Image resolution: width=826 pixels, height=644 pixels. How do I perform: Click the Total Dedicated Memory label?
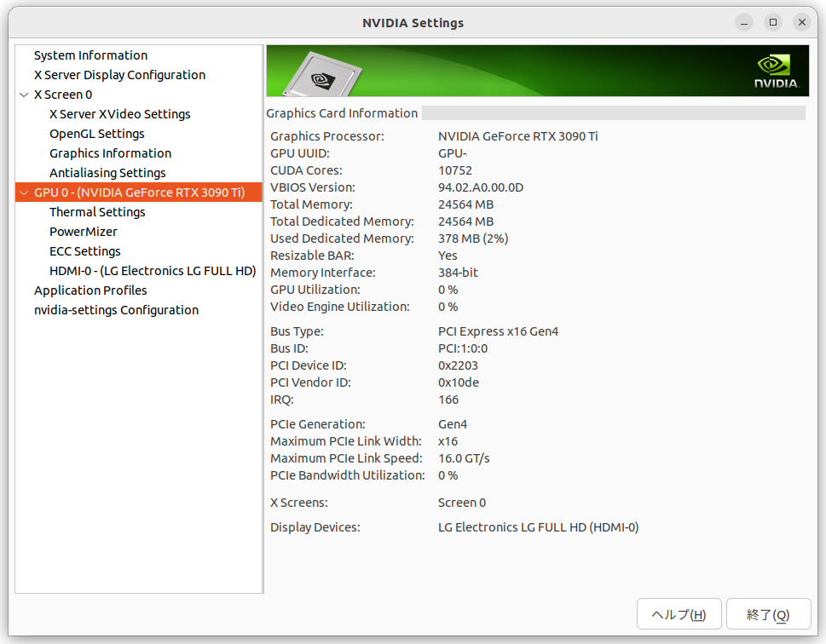342,221
